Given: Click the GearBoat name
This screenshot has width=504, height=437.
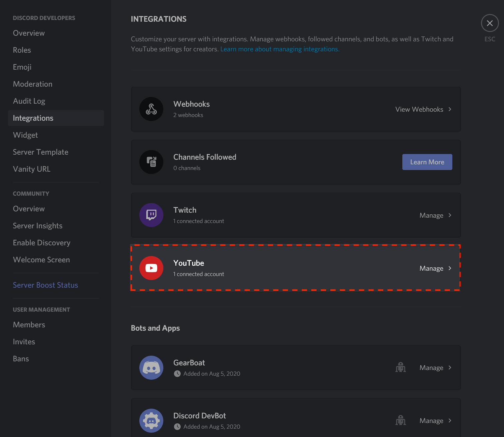Looking at the screenshot, I should [189, 363].
